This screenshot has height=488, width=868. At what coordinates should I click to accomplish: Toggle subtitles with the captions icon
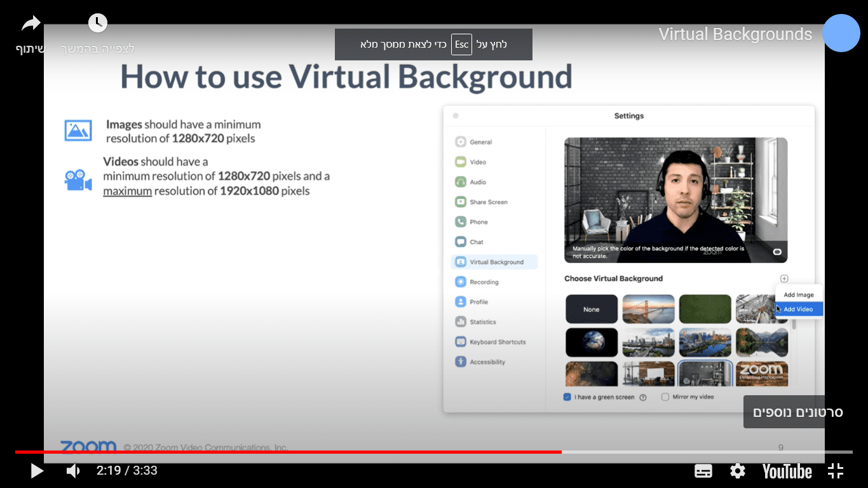tap(703, 471)
